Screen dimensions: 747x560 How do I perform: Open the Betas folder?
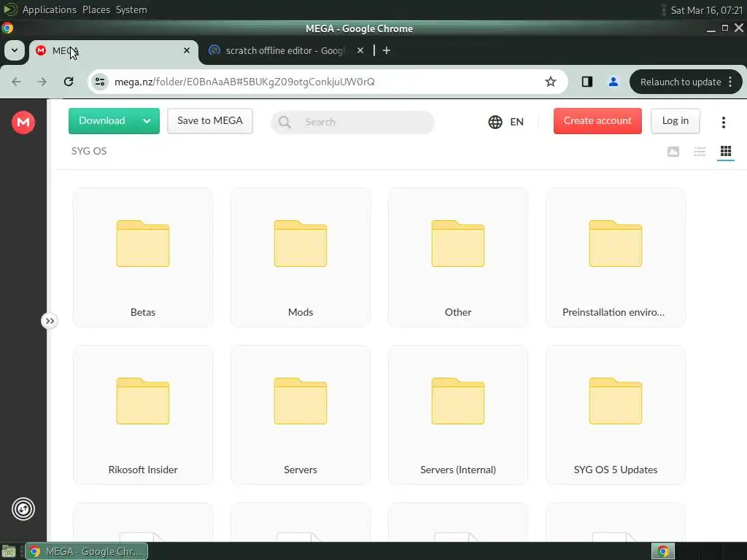click(143, 257)
